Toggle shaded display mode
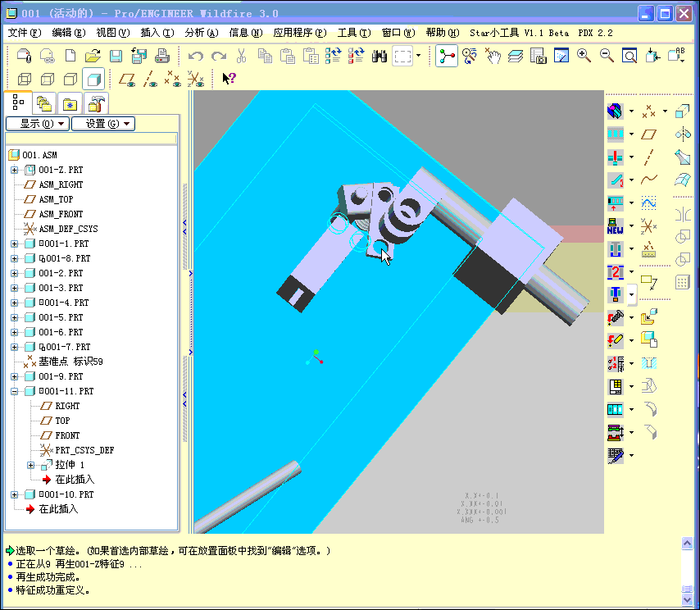 [93, 80]
